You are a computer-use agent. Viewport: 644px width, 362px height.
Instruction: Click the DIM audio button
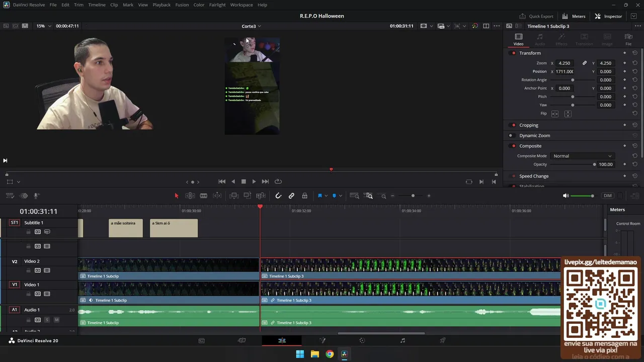coord(608,196)
